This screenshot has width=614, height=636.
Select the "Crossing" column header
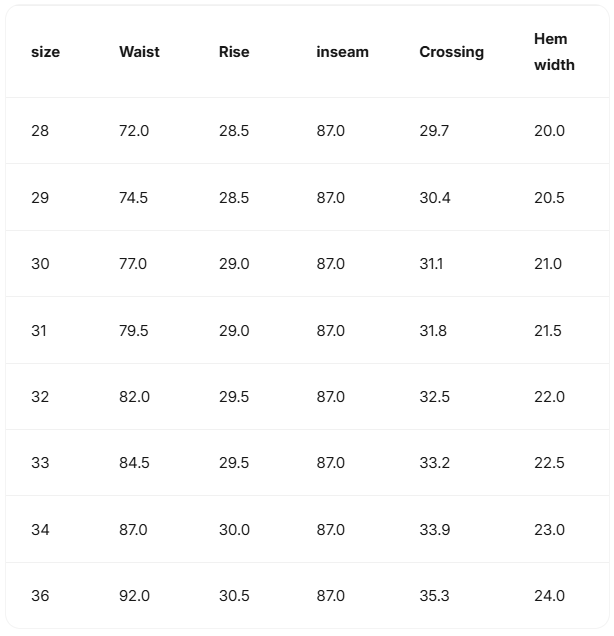click(451, 52)
